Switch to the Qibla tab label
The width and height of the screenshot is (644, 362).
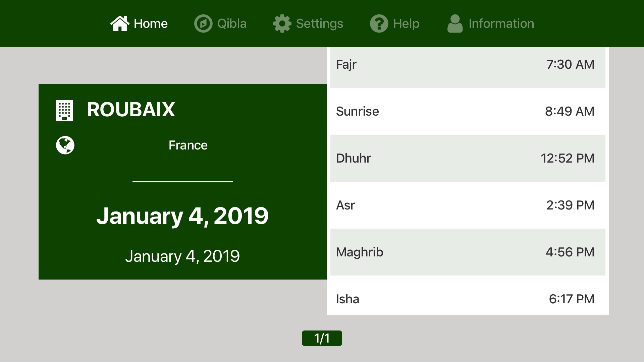click(x=232, y=23)
